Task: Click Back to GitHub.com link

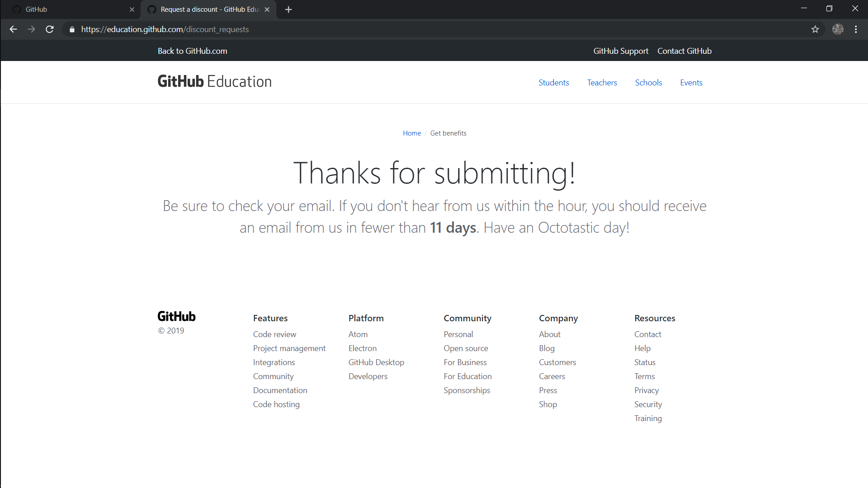Action: point(192,51)
